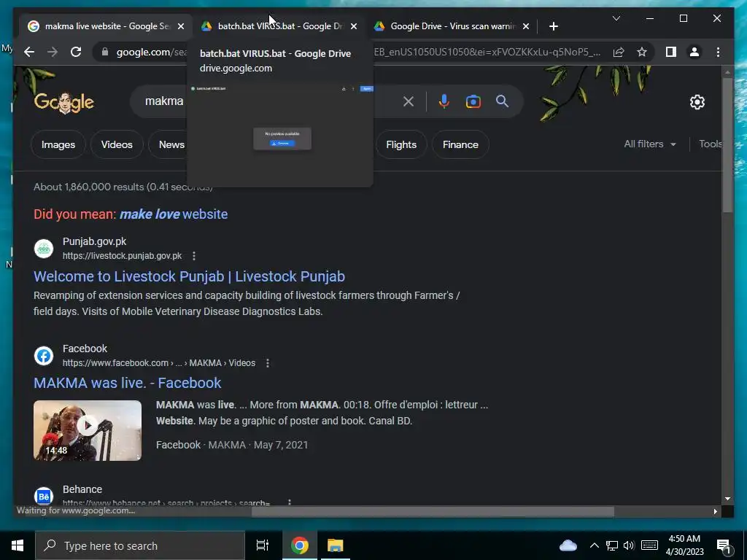Click the Facebook favicon in results

43,356
